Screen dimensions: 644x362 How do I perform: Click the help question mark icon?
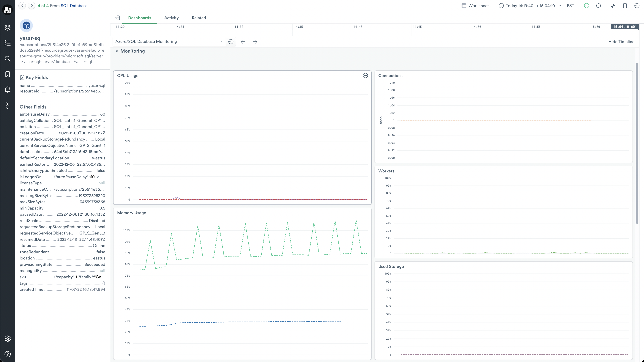7,354
